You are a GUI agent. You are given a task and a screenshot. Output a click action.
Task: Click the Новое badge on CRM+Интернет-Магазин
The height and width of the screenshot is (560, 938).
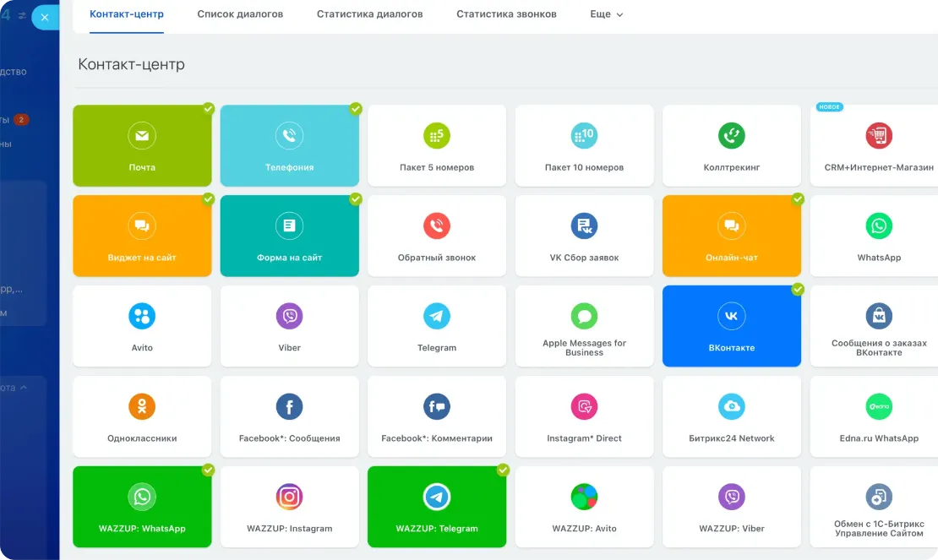pyautogui.click(x=829, y=107)
